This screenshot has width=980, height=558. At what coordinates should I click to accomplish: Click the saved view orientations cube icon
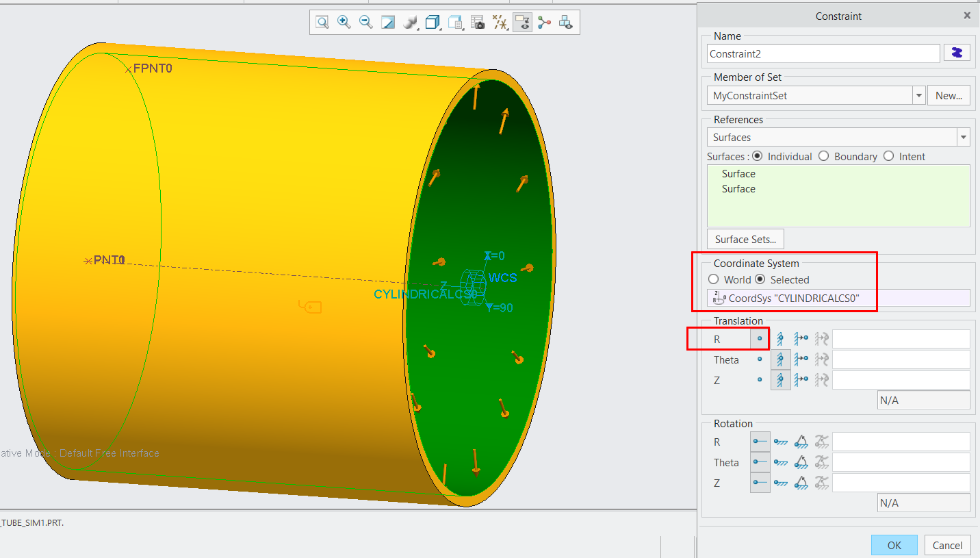point(432,22)
